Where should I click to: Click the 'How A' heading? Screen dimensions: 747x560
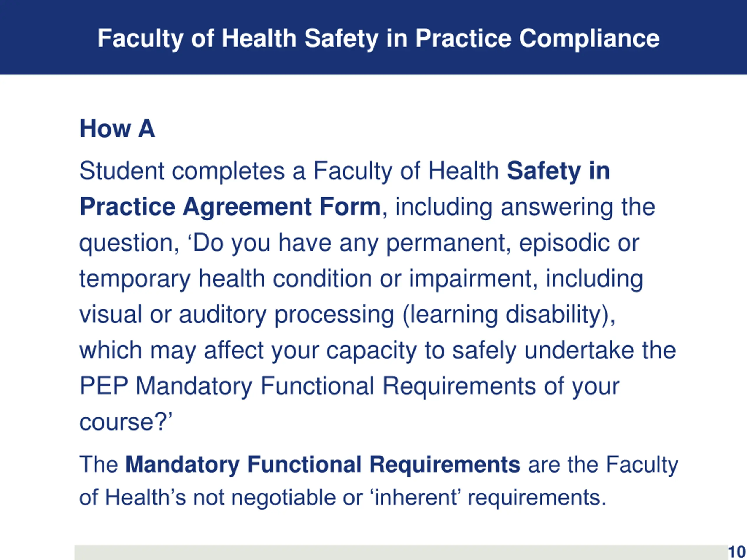pos(117,129)
